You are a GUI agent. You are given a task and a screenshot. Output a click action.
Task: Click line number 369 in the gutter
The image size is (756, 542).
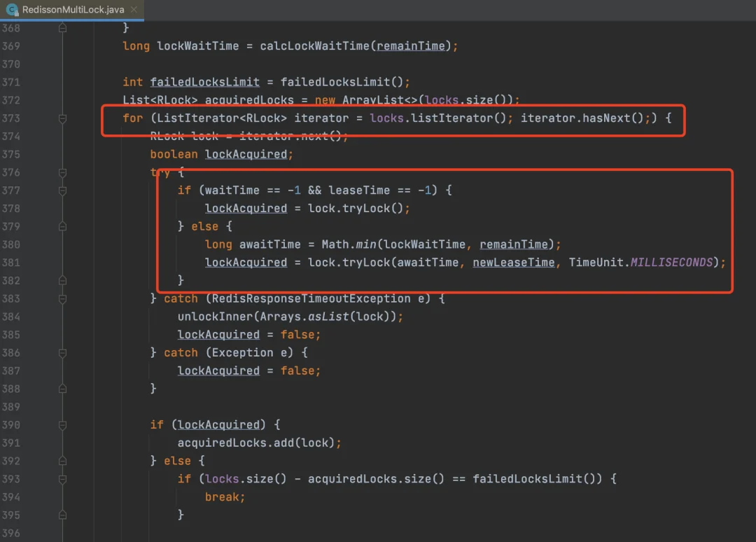tap(11, 46)
